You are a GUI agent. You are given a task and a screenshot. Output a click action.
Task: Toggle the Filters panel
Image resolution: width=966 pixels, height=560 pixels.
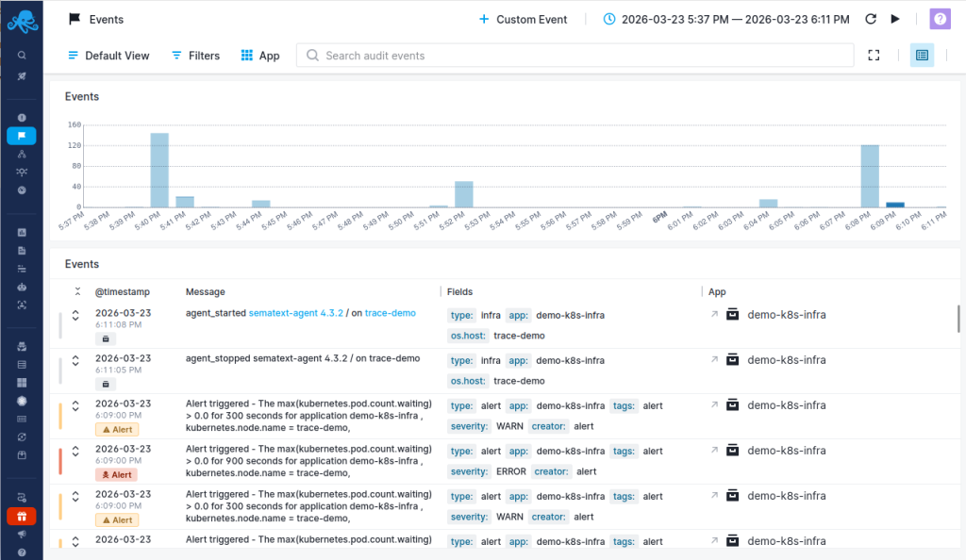tap(195, 56)
